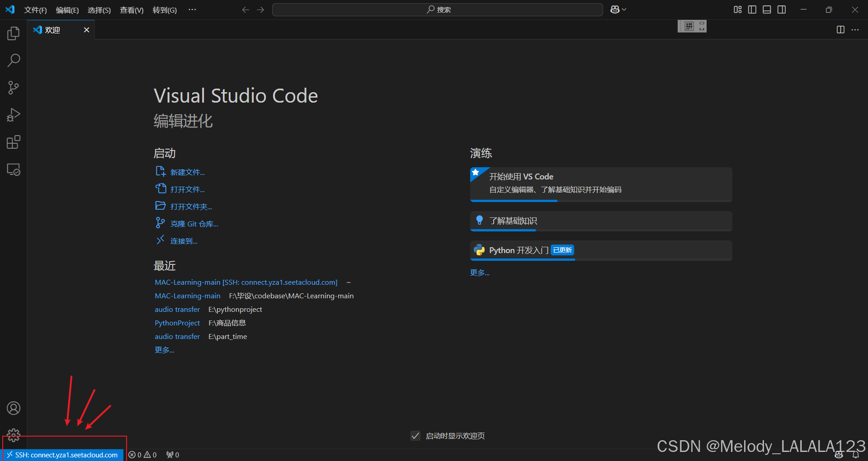This screenshot has height=461, width=868.
Task: Click the Copilot status bar icon
Action: tap(839, 455)
